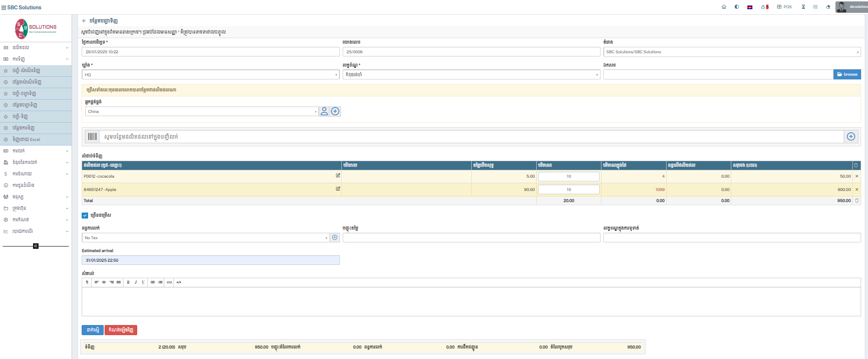Open the POS screen
The image size is (868, 359).
pyautogui.click(x=785, y=7)
